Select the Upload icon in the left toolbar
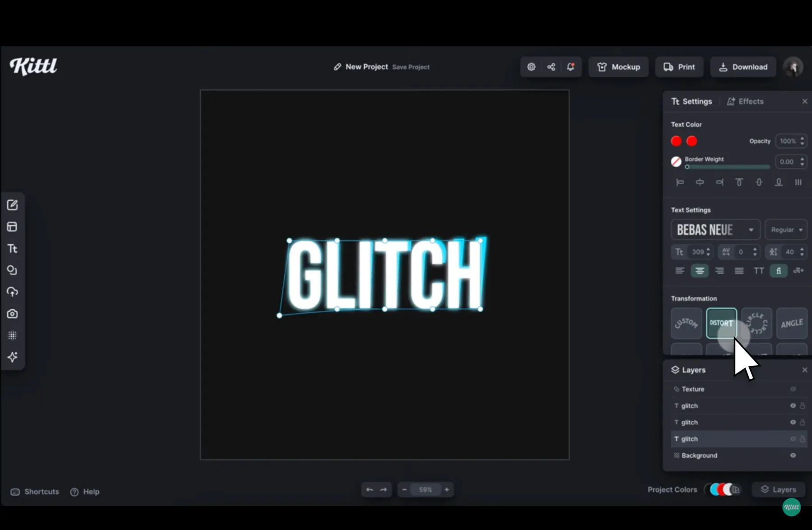The image size is (812, 530). (12, 292)
